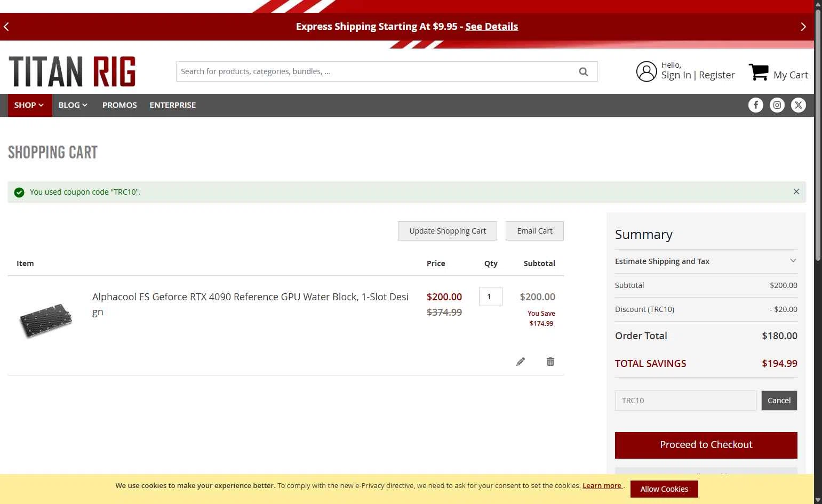Viewport: 822px width, 504px height.
Task: Click the search magnifier icon
Action: point(584,71)
